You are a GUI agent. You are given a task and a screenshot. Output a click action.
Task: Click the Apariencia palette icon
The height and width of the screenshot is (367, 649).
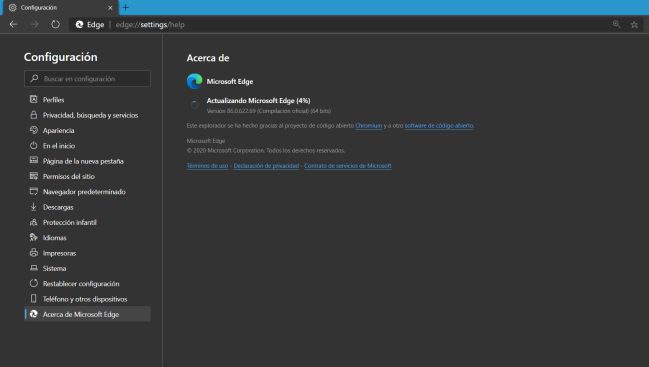(34, 130)
